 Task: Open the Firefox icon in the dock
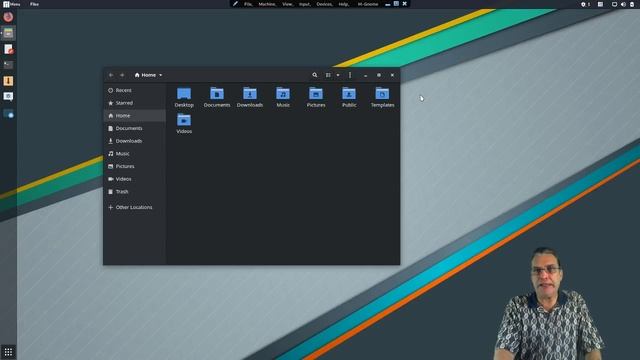point(8,17)
